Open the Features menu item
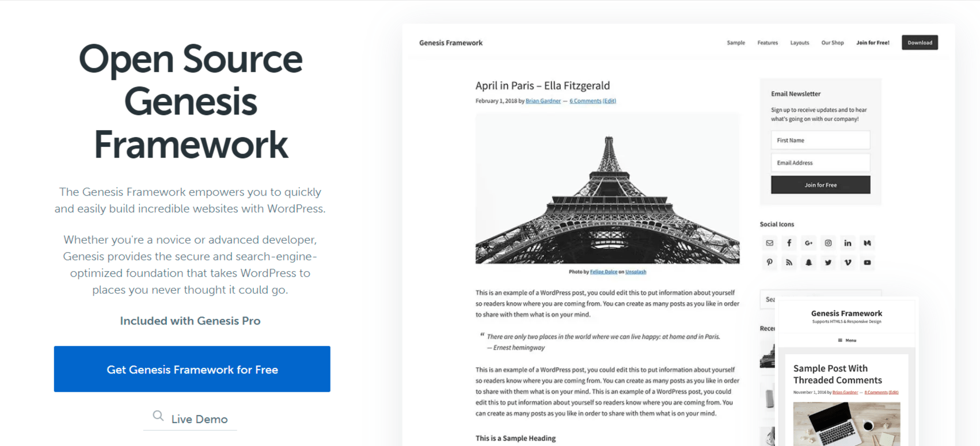The height and width of the screenshot is (446, 980). [x=768, y=43]
